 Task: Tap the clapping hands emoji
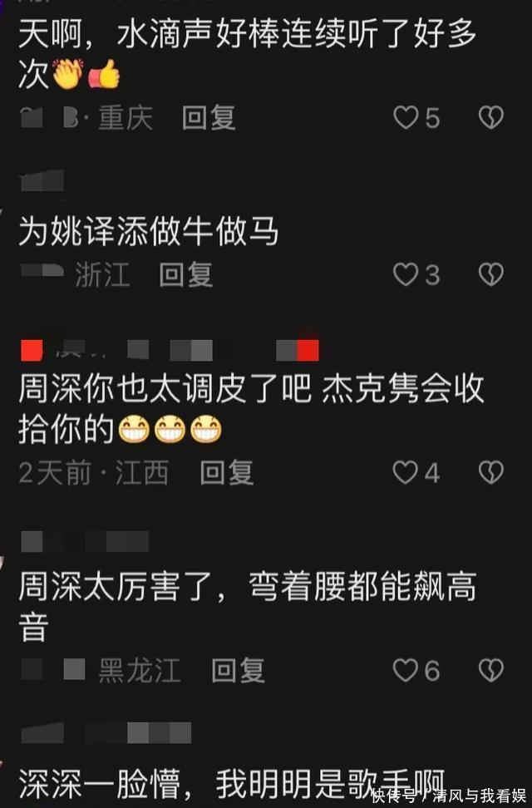(67, 75)
